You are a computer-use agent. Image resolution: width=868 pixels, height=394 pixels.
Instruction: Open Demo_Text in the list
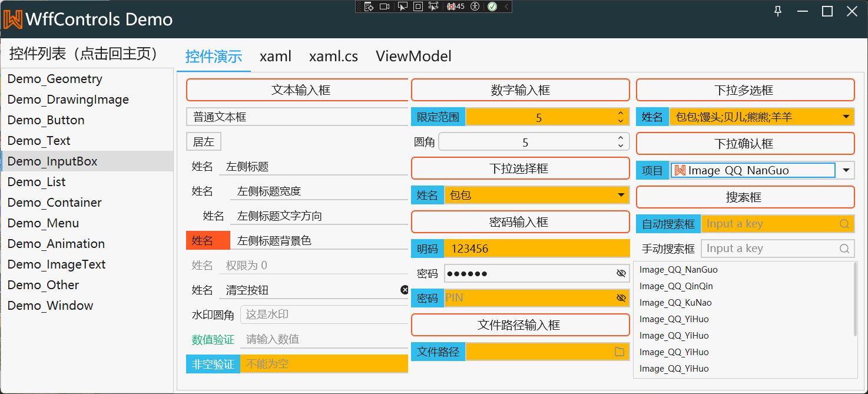point(87,141)
